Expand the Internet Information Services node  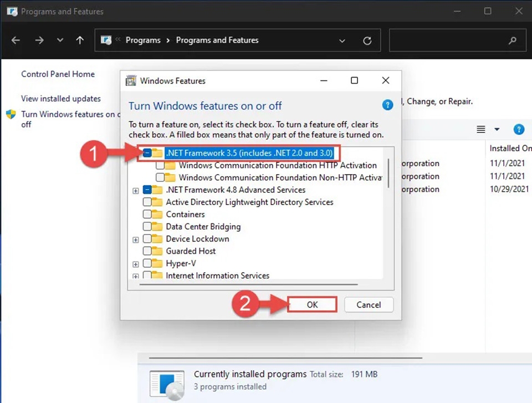pos(136,276)
